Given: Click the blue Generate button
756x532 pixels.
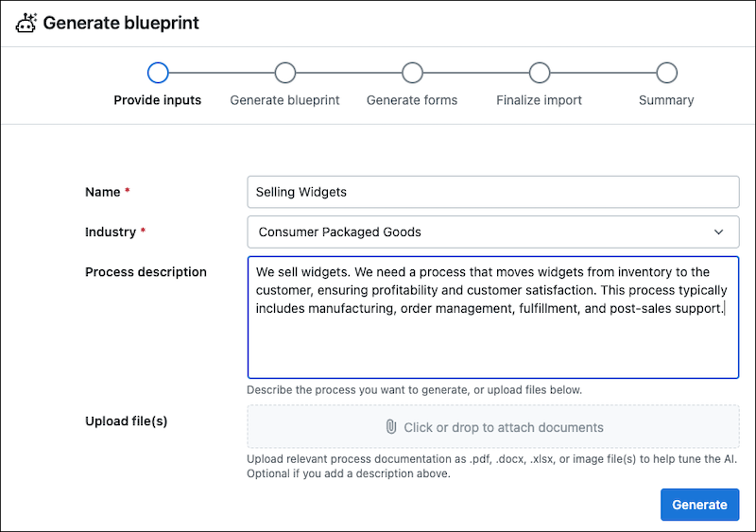Looking at the screenshot, I should [699, 505].
